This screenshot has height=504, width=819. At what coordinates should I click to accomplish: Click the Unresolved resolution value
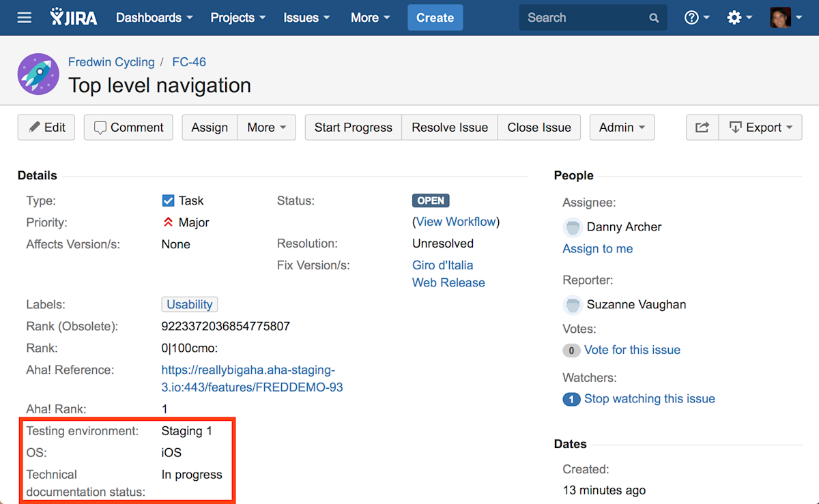443,243
